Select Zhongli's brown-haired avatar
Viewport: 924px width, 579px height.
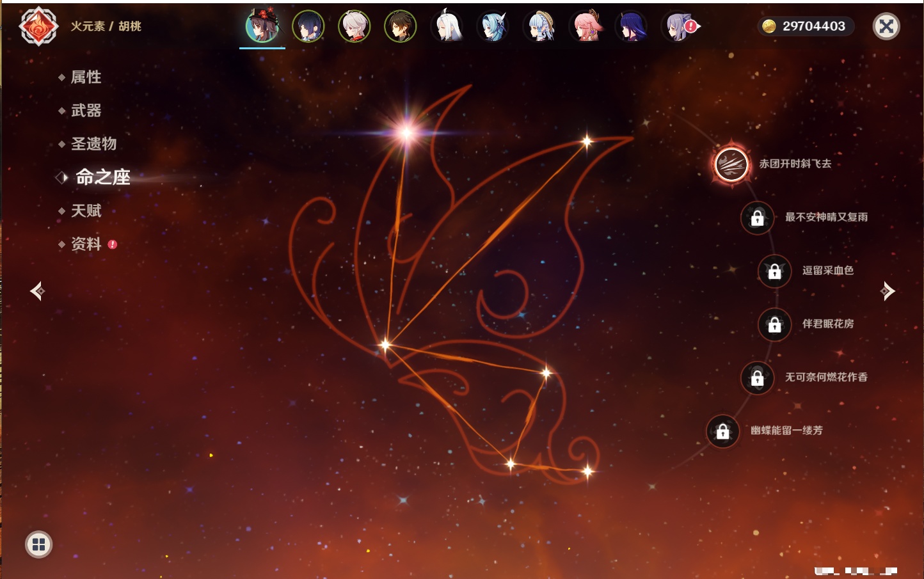tap(401, 26)
